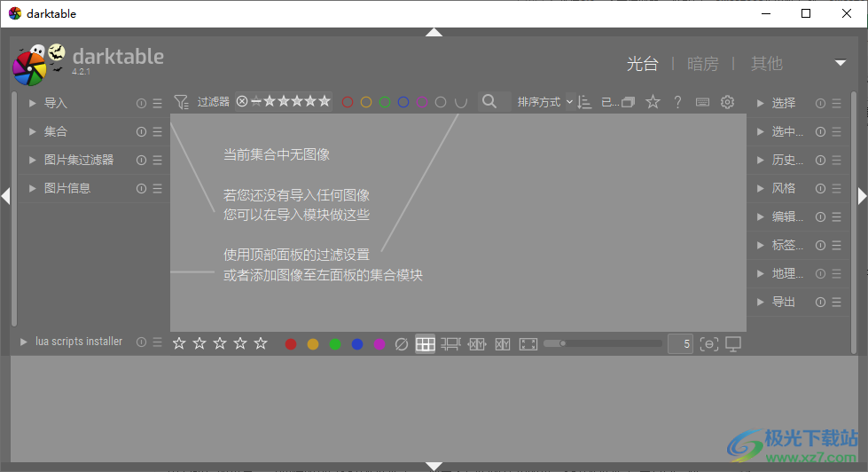The height and width of the screenshot is (472, 868).
Task: Open the view switcher dropdown arrow
Action: click(841, 63)
